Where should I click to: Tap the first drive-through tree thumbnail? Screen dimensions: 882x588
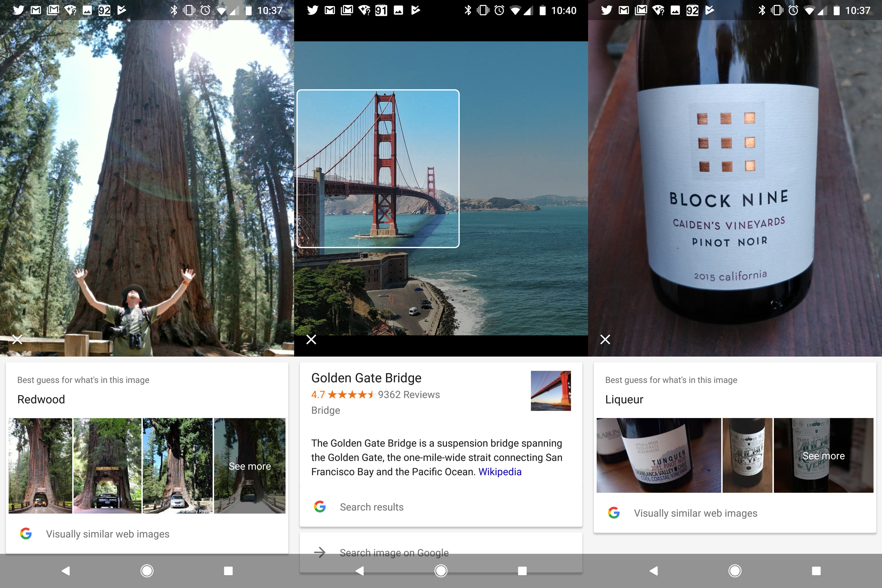point(41,466)
